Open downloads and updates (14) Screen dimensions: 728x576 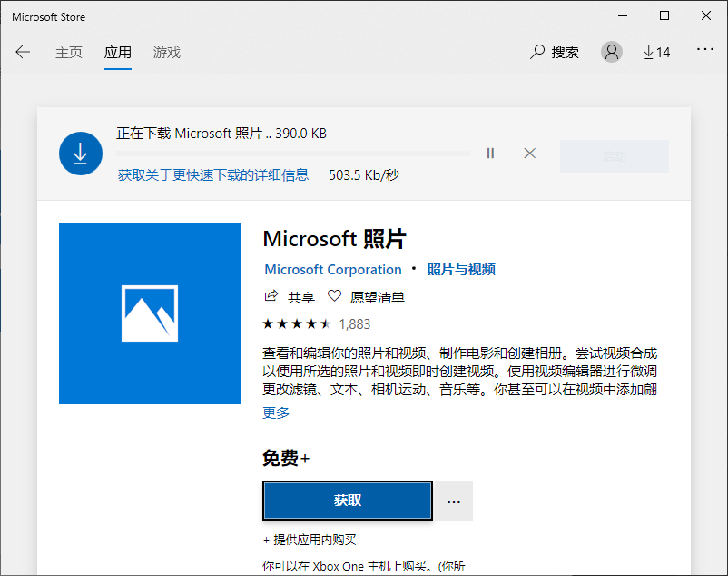pos(656,52)
